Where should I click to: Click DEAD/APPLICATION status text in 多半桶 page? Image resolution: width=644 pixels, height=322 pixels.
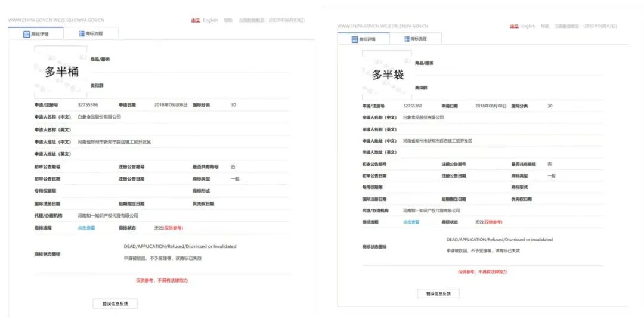coord(180,247)
